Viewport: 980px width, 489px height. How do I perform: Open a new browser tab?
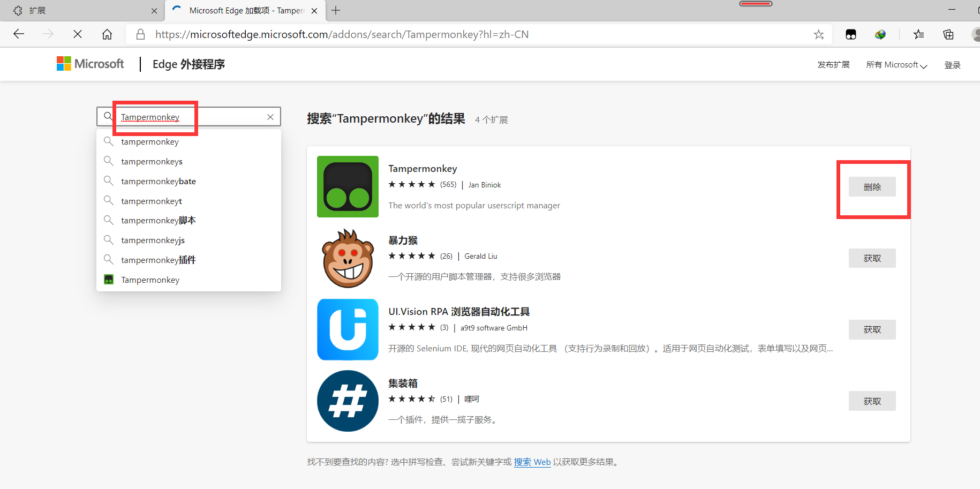[x=336, y=10]
